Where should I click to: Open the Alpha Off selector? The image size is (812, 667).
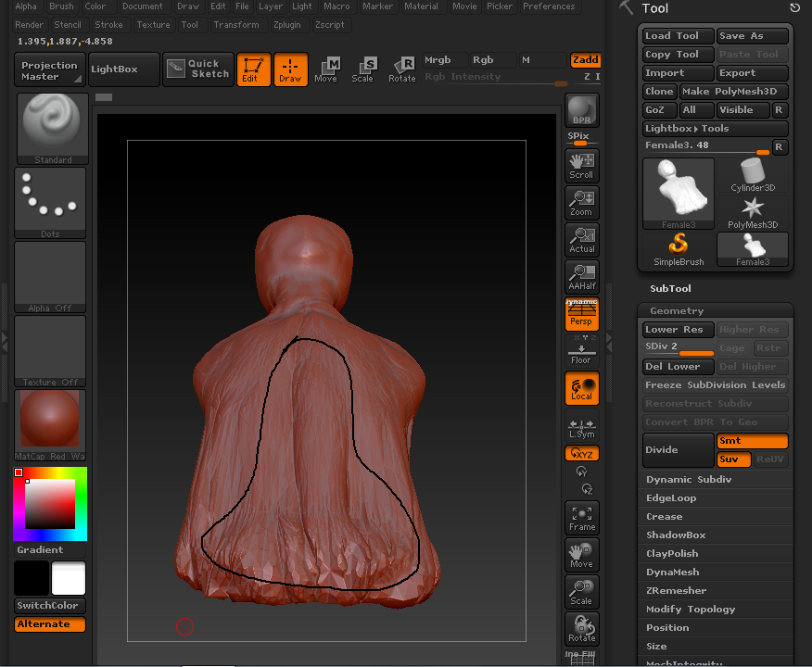50,277
